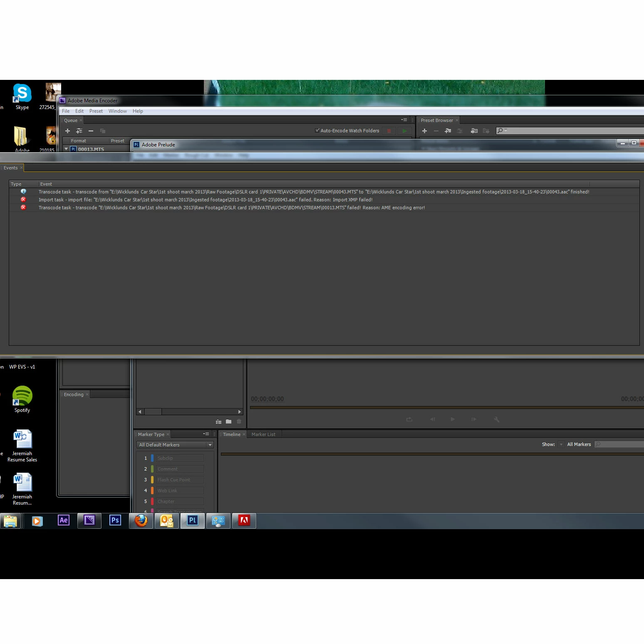The height and width of the screenshot is (644, 644).
Task: Click the Type column header in Events
Action: pos(24,184)
